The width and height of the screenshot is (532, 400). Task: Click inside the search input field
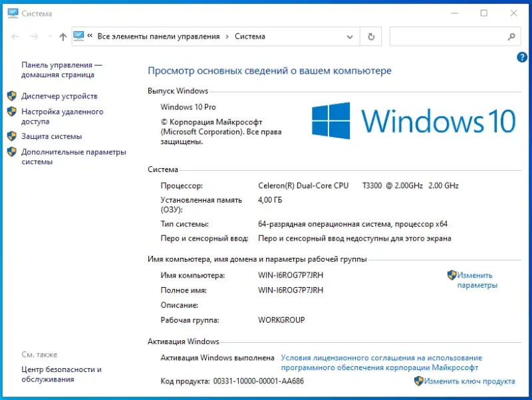[448, 37]
